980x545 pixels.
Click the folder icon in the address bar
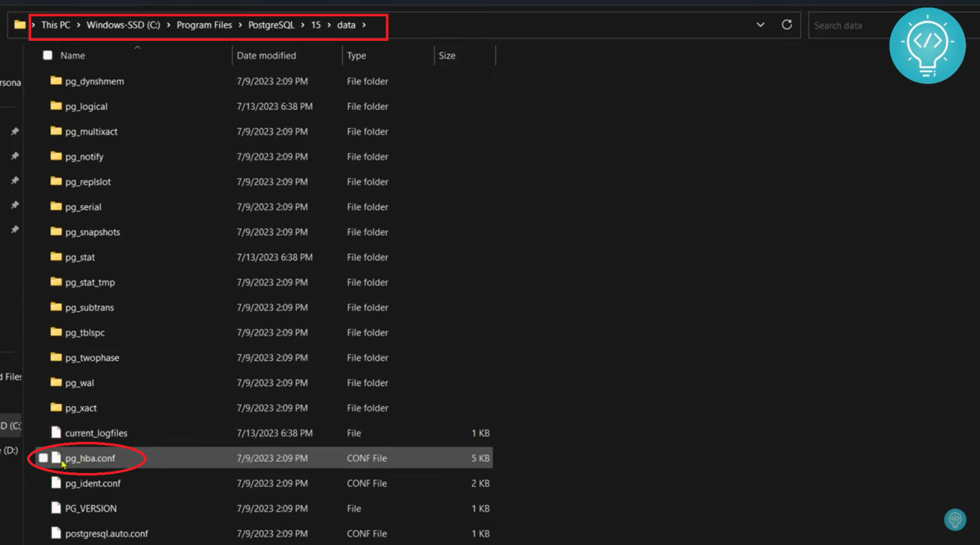[x=19, y=25]
